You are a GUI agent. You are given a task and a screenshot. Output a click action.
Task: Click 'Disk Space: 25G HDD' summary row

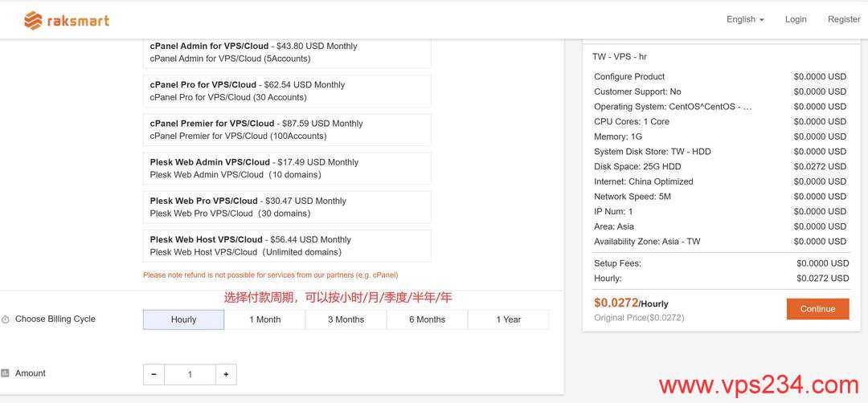click(x=720, y=166)
